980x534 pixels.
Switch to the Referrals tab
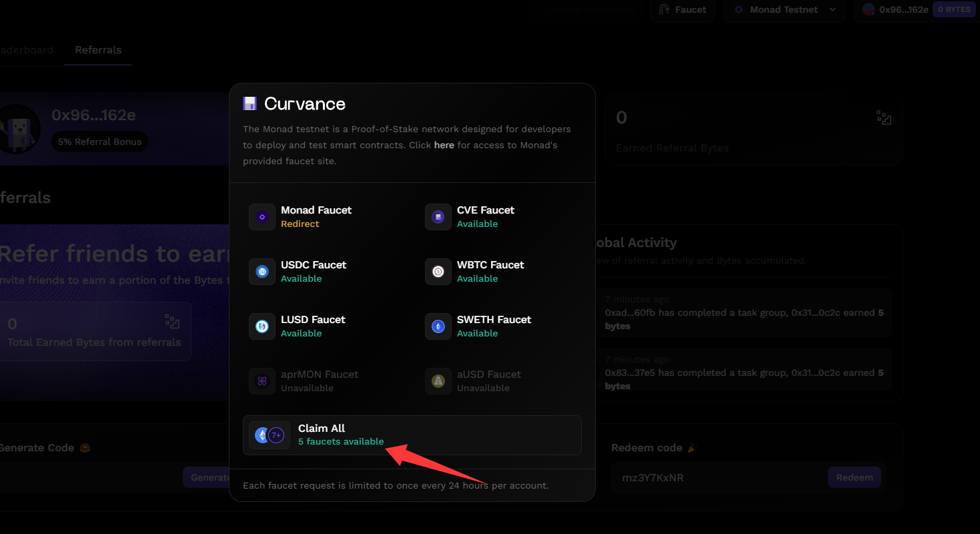point(98,50)
